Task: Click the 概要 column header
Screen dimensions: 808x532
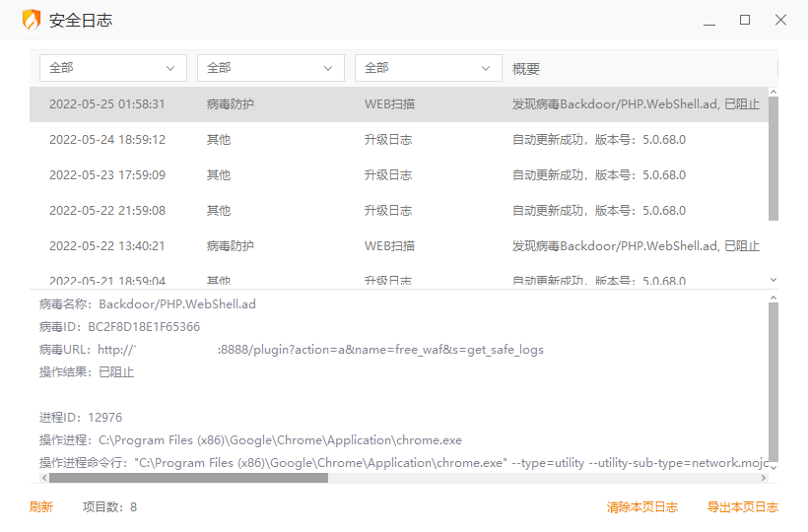Action: [526, 69]
